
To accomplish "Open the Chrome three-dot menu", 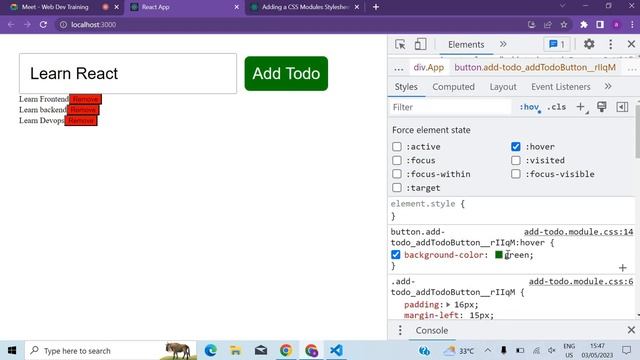I will 632,24.
